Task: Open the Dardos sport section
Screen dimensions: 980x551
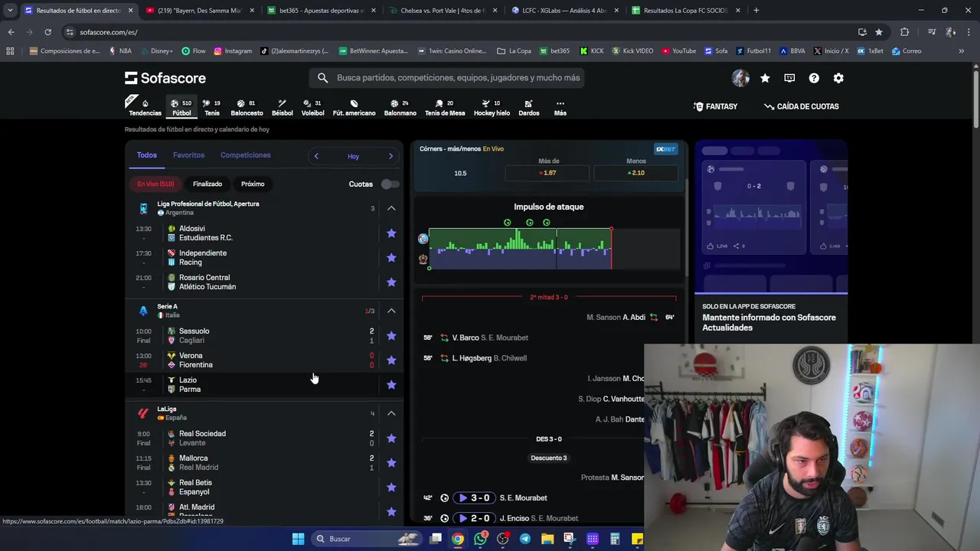Action: pyautogui.click(x=528, y=107)
